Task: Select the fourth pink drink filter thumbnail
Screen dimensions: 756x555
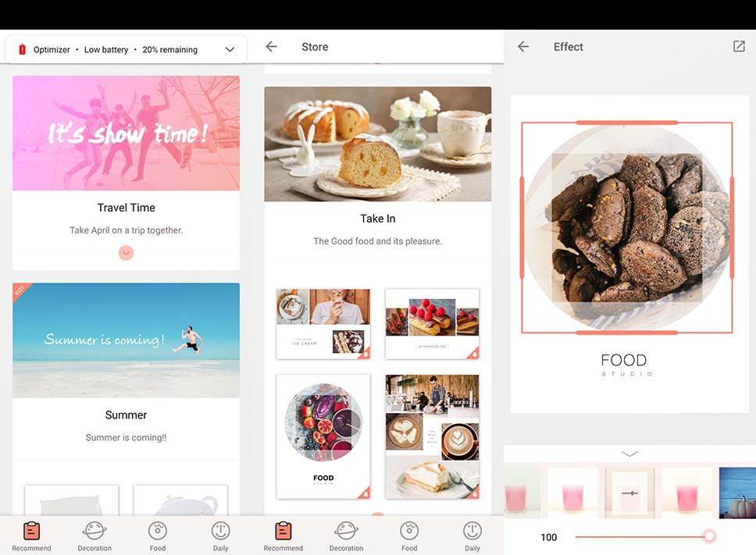Action: [x=687, y=493]
